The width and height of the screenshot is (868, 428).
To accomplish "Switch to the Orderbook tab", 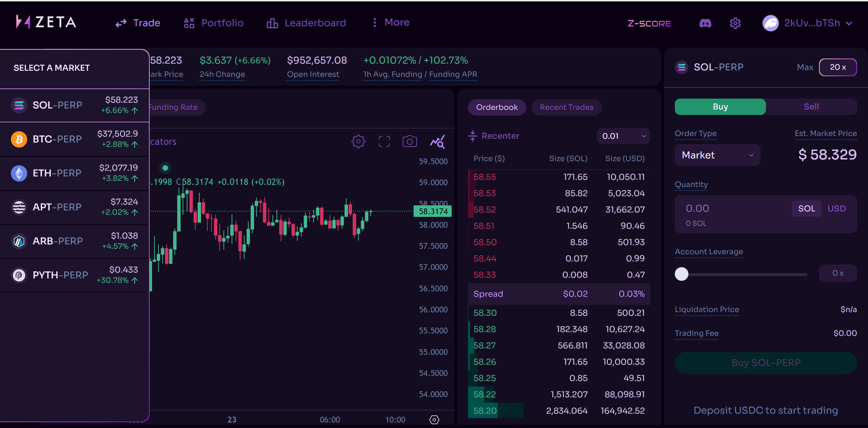I will (x=497, y=107).
